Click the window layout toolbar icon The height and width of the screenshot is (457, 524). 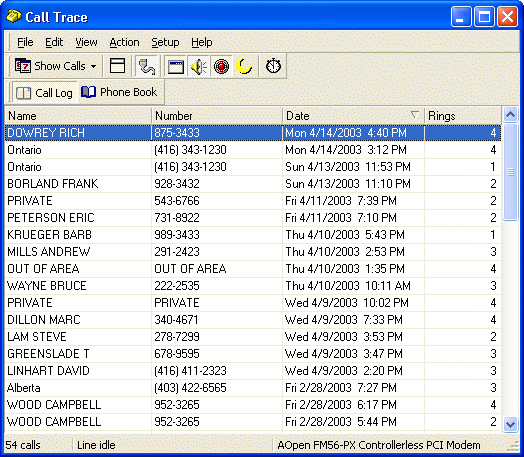pos(117,66)
